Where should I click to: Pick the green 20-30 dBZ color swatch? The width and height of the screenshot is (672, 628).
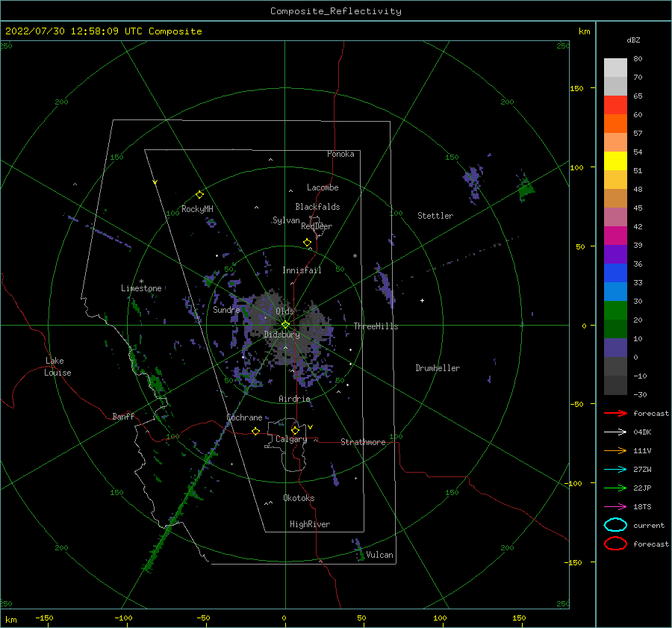click(x=615, y=310)
